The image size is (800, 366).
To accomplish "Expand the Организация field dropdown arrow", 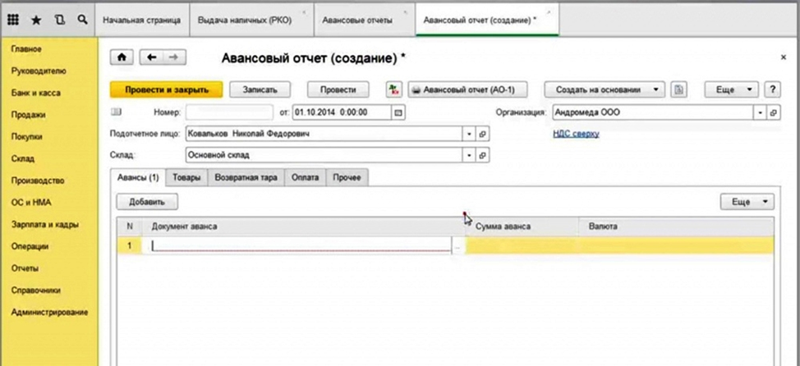I will point(760,112).
